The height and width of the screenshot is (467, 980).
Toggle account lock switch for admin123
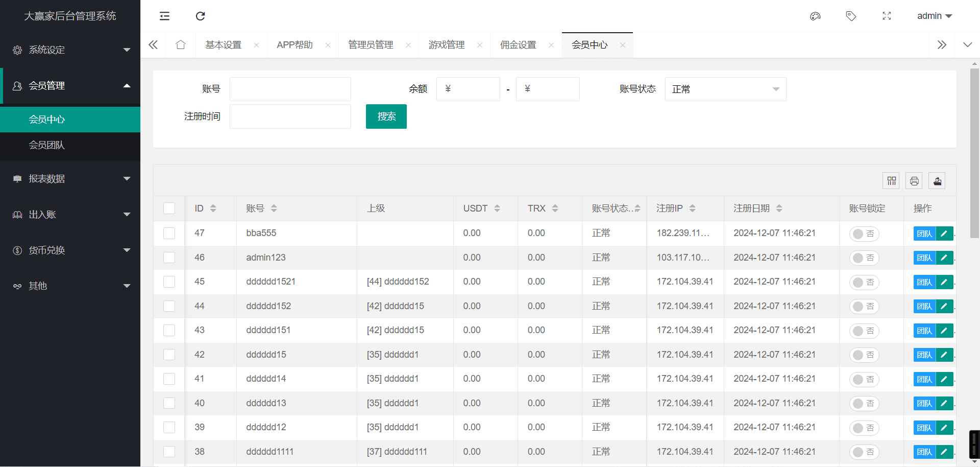tap(864, 258)
